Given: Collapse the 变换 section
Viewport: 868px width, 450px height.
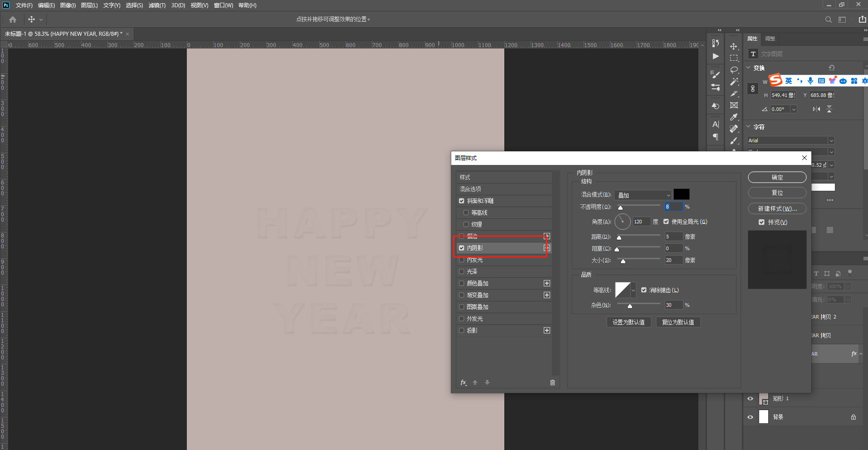Looking at the screenshot, I should click(748, 68).
